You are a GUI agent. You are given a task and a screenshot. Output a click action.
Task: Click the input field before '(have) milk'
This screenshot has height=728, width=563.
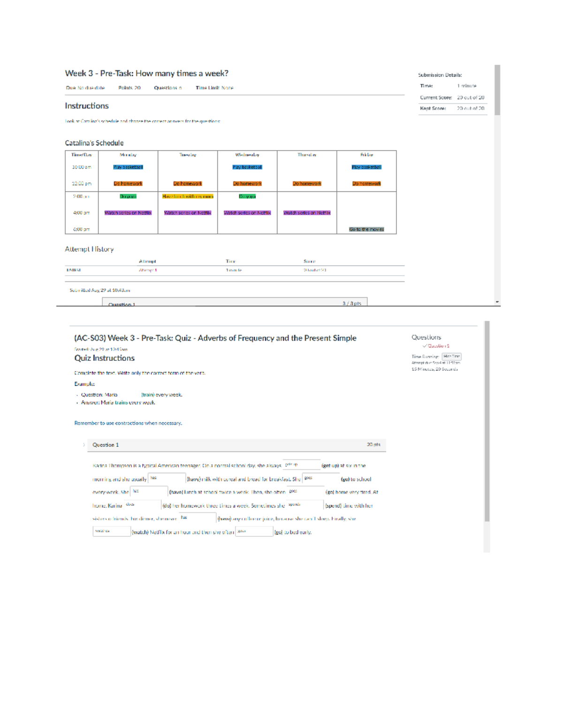[x=167, y=479]
